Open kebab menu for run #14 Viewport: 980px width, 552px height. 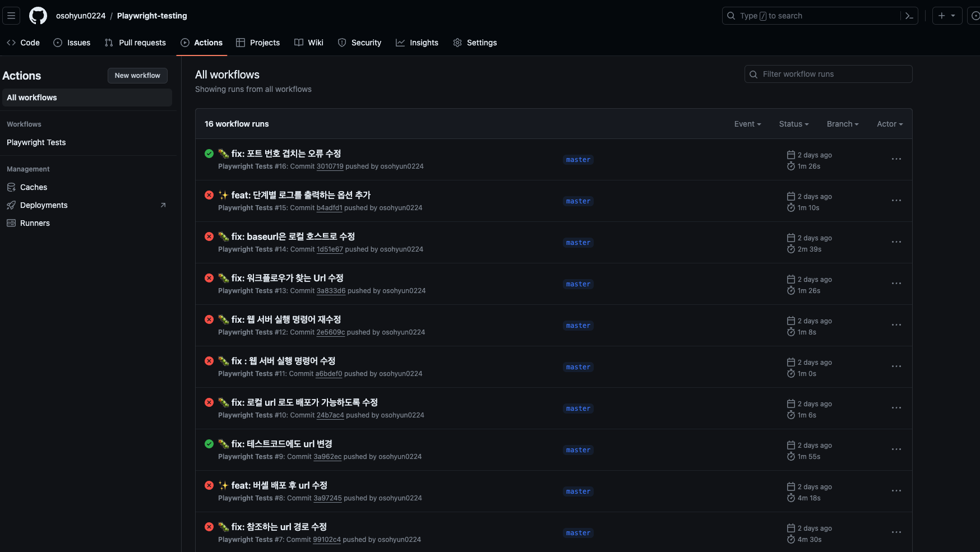896,242
